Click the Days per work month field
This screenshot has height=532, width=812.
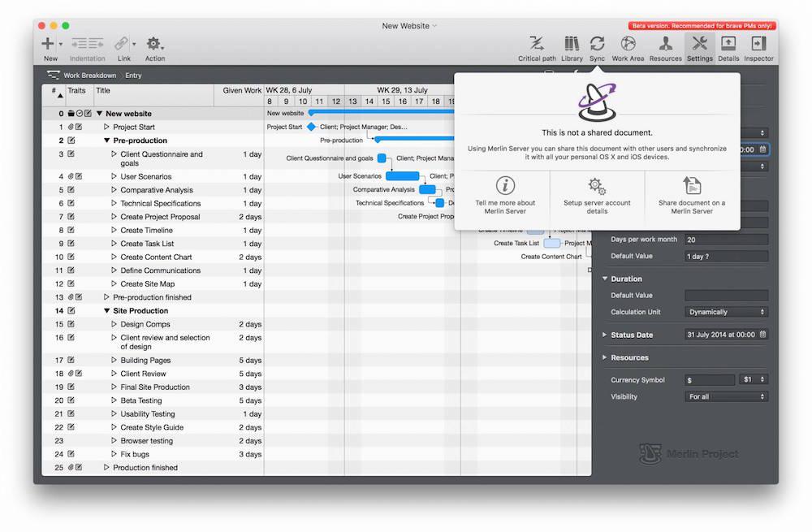(x=726, y=240)
